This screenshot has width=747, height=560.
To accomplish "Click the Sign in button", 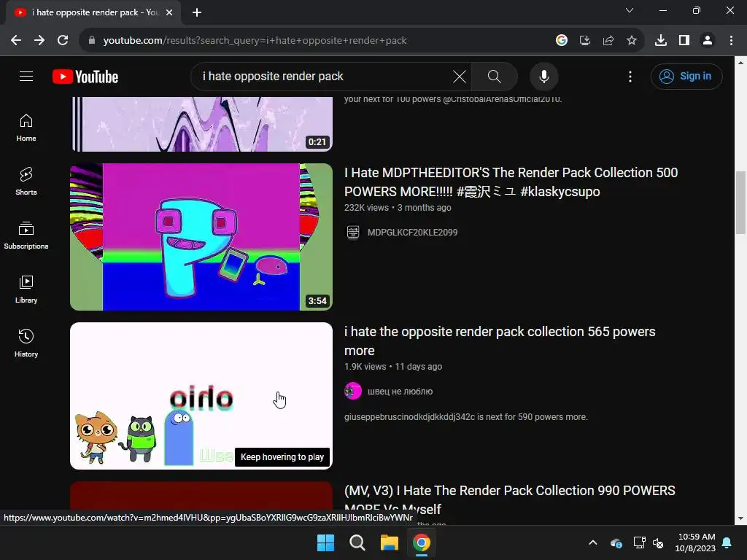I will [x=686, y=76].
